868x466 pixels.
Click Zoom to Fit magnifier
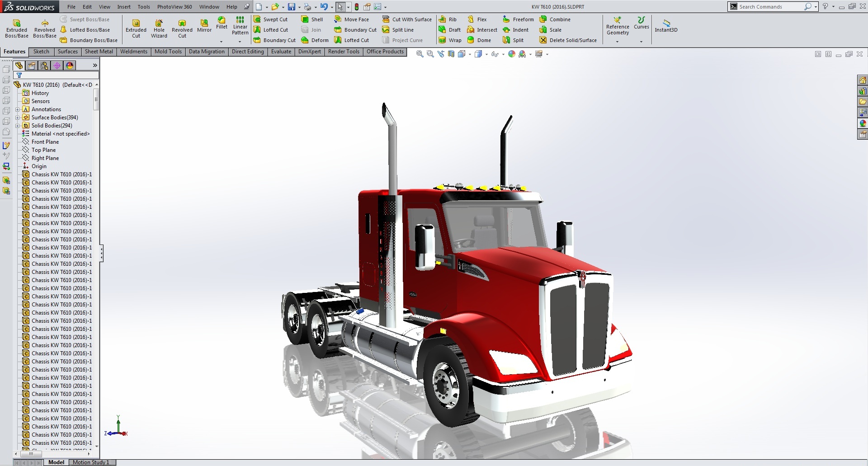pyautogui.click(x=420, y=54)
